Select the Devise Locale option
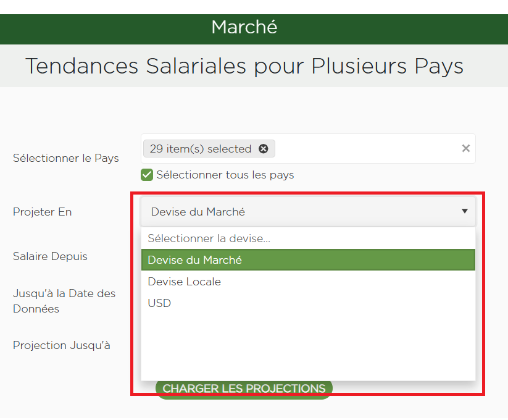 308,282
